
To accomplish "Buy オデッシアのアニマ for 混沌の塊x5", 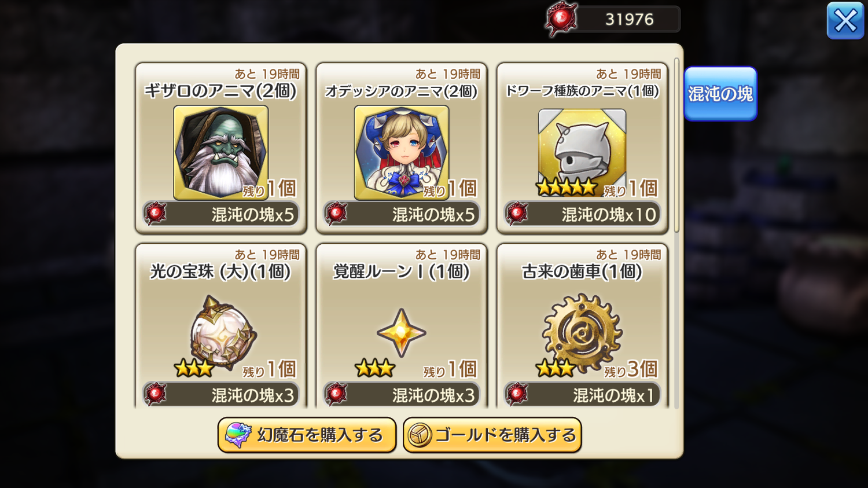I will [x=402, y=214].
